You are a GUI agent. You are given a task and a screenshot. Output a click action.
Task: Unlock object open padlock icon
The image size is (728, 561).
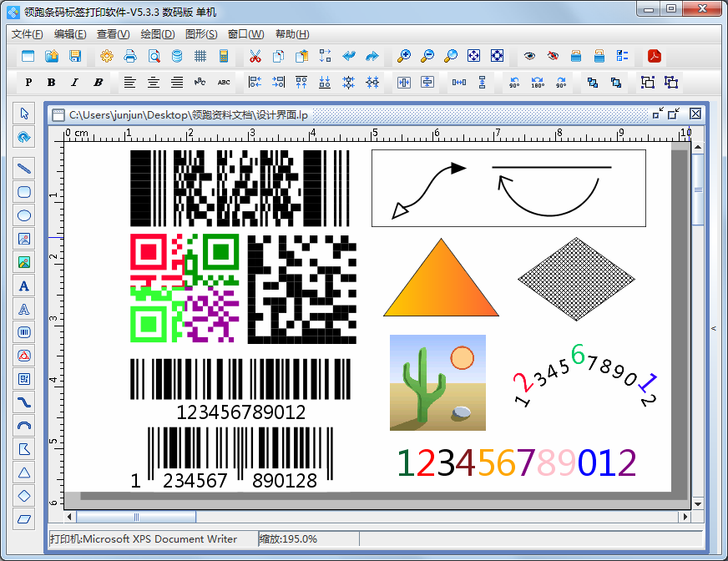point(599,56)
